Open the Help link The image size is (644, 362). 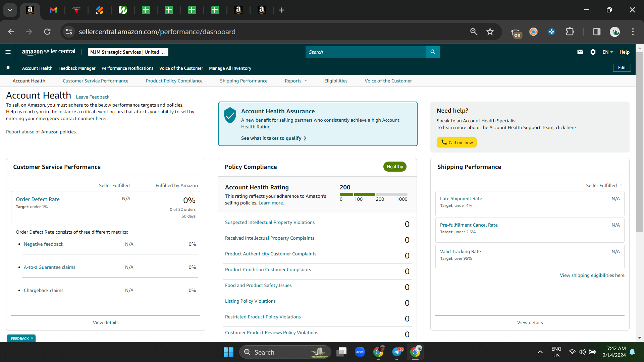tap(624, 52)
